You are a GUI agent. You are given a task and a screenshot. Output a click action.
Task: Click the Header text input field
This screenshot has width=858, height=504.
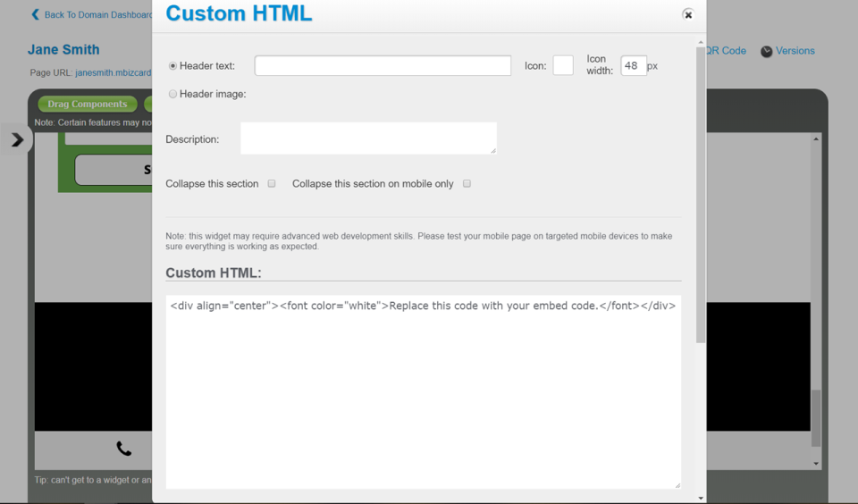[x=383, y=65]
